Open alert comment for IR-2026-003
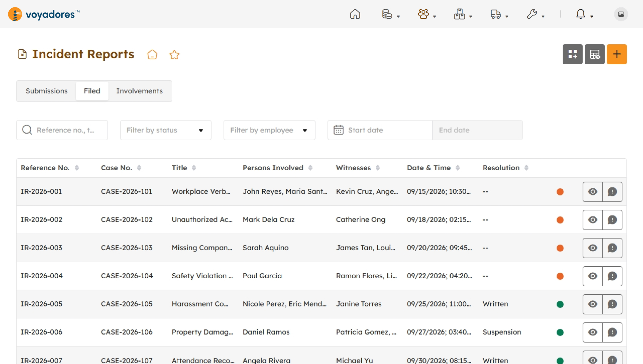643x364 pixels. (612, 248)
